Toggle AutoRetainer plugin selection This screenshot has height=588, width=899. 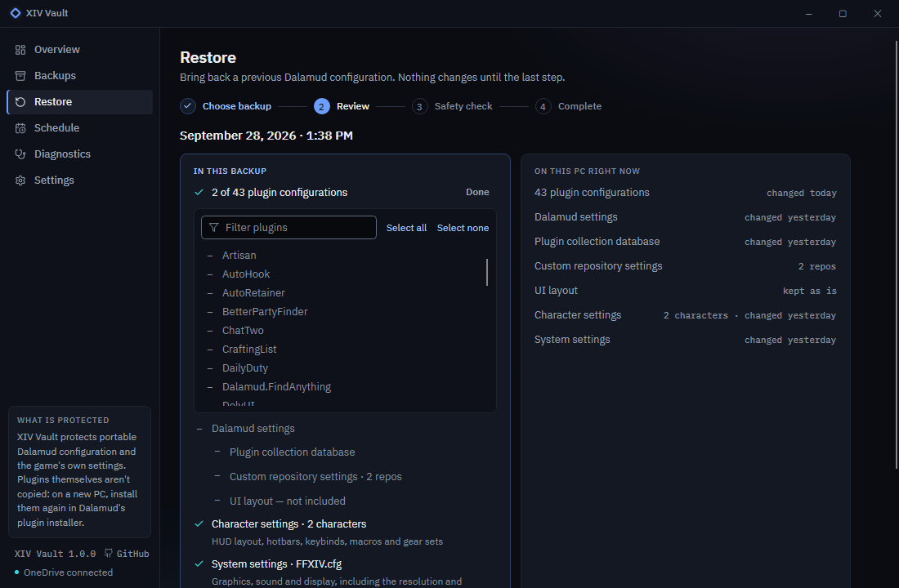coord(210,293)
